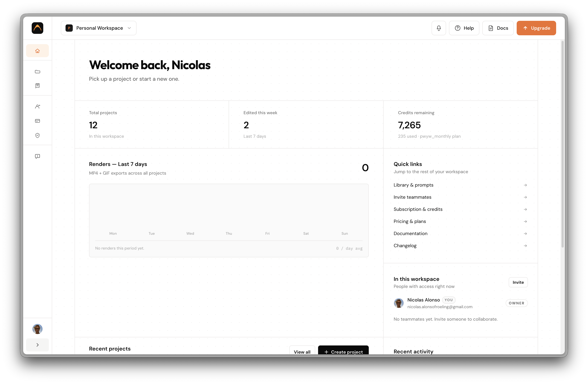Open the Feedback chat icon in sidebar
588x384 pixels.
[37, 156]
